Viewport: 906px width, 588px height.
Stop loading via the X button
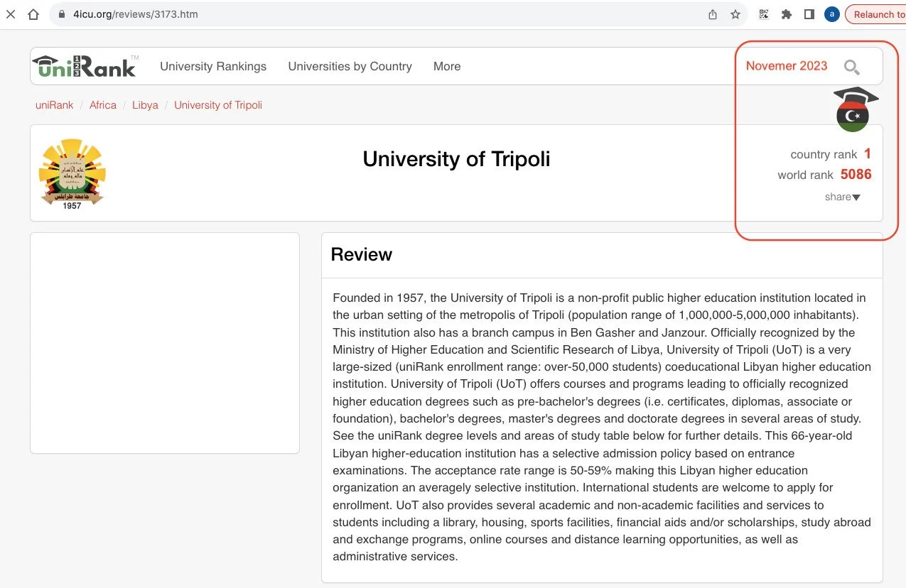click(x=11, y=14)
